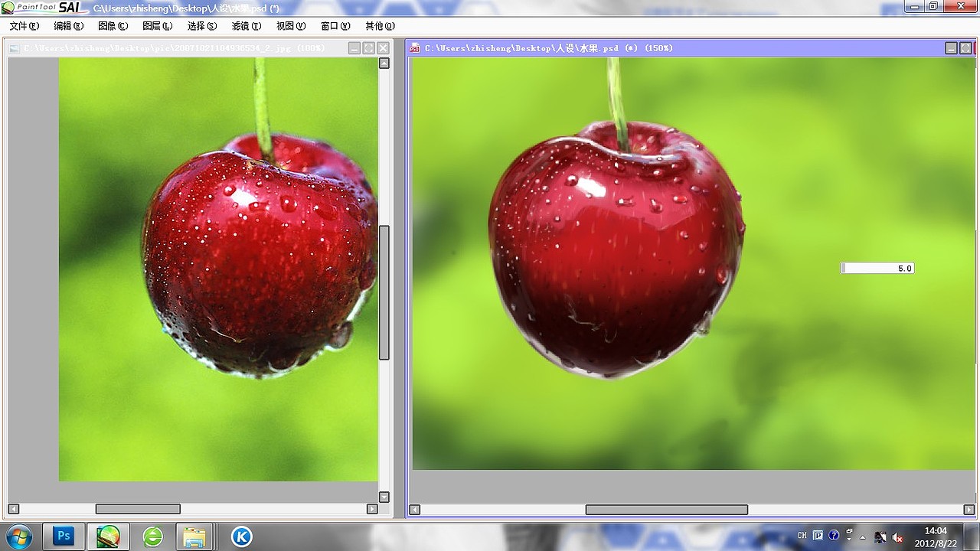
Task: Click the cherry photo in reference window
Action: pos(260,255)
